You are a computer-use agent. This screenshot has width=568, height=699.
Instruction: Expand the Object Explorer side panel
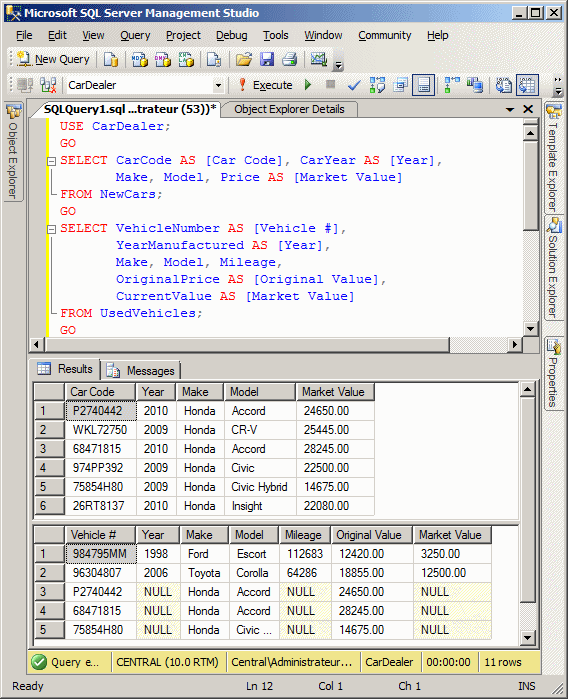[x=13, y=152]
